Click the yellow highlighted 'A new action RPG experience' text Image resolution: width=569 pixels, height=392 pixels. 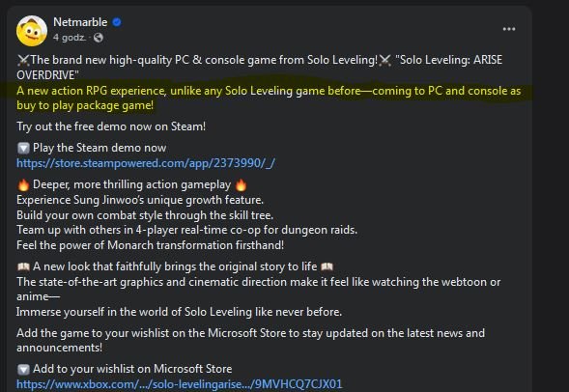point(92,91)
